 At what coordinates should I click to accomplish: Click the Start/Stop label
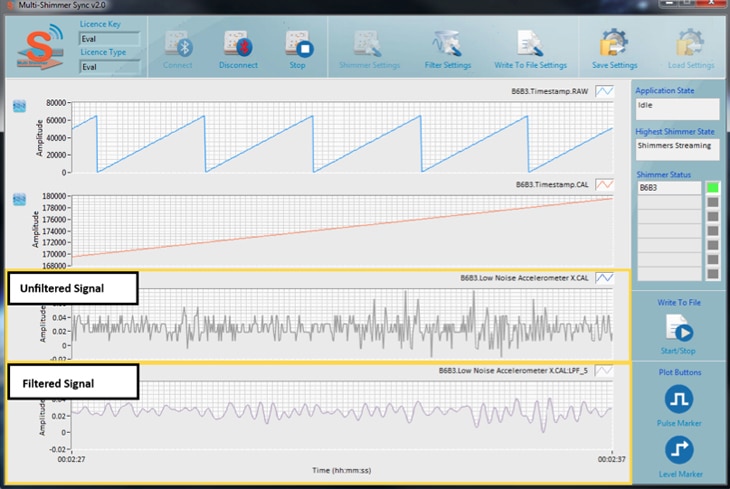pyautogui.click(x=678, y=351)
